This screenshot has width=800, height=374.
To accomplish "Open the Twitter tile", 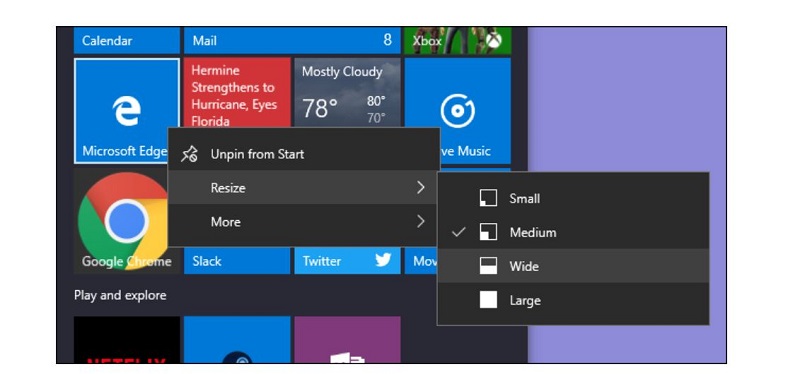I will coord(347,261).
